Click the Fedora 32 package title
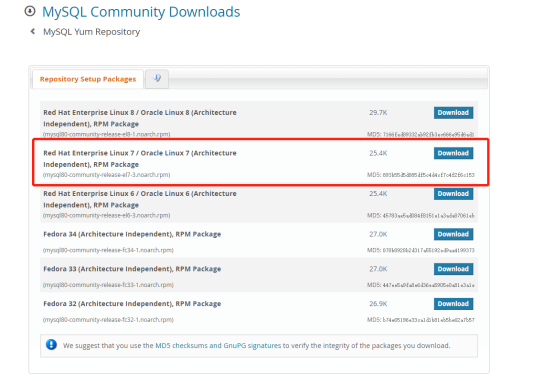Screen dimensions: 554x381 [132, 304]
